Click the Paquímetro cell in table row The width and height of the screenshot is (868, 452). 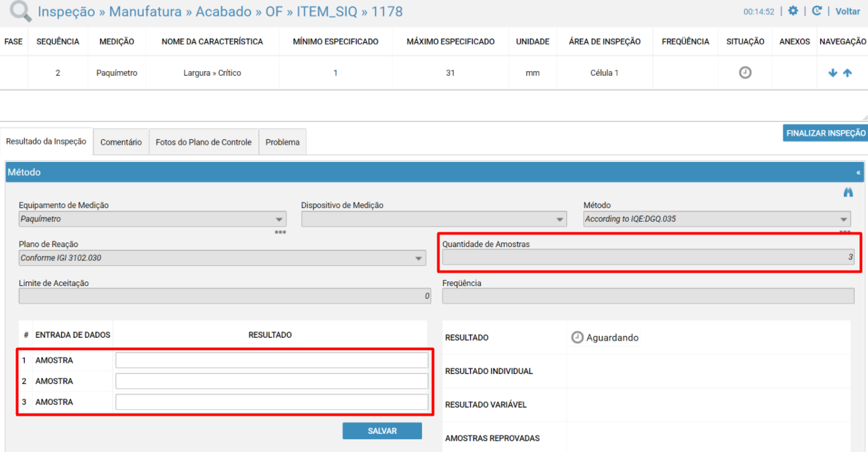pos(117,73)
